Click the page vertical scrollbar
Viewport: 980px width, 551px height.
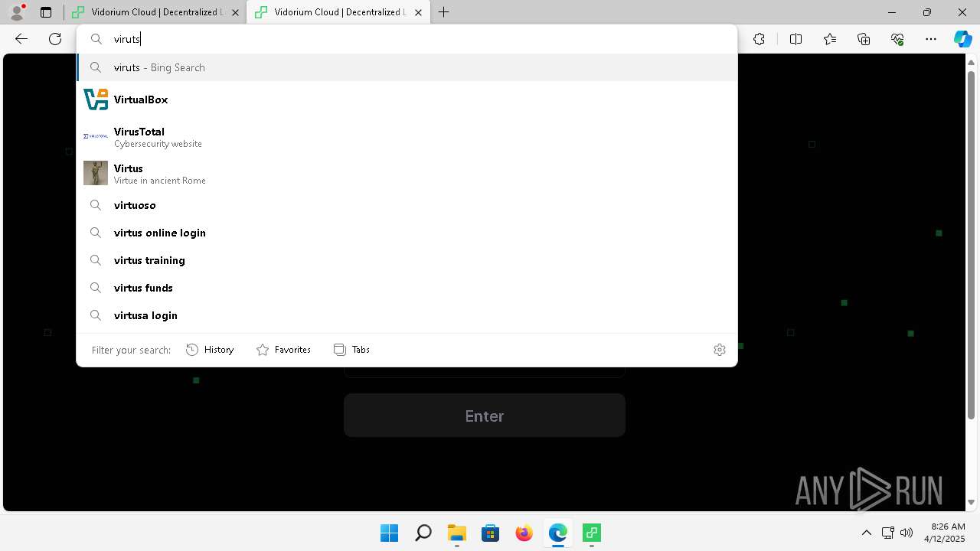(972, 243)
